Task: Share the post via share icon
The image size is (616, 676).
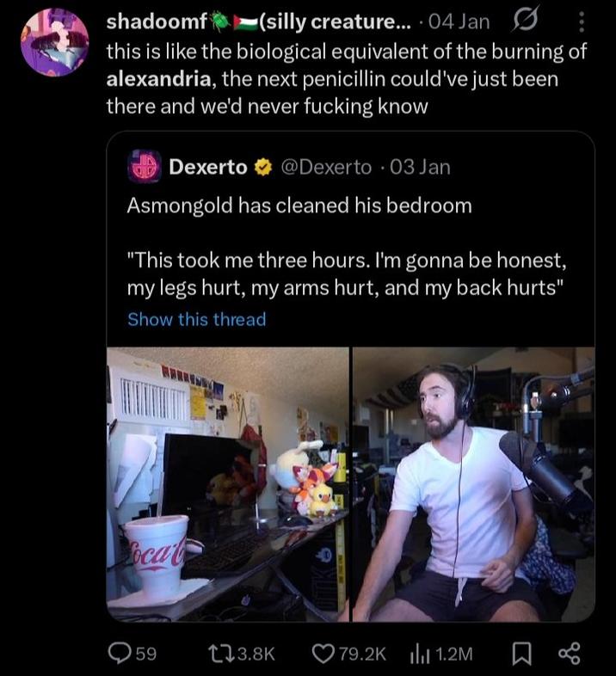Action: click(569, 654)
